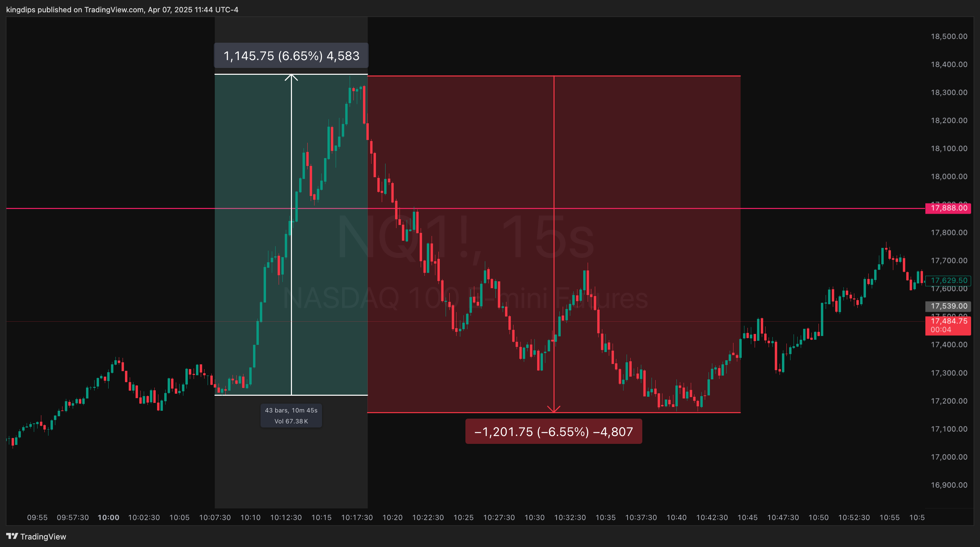Click the 10:05 time axis label

coord(179,517)
